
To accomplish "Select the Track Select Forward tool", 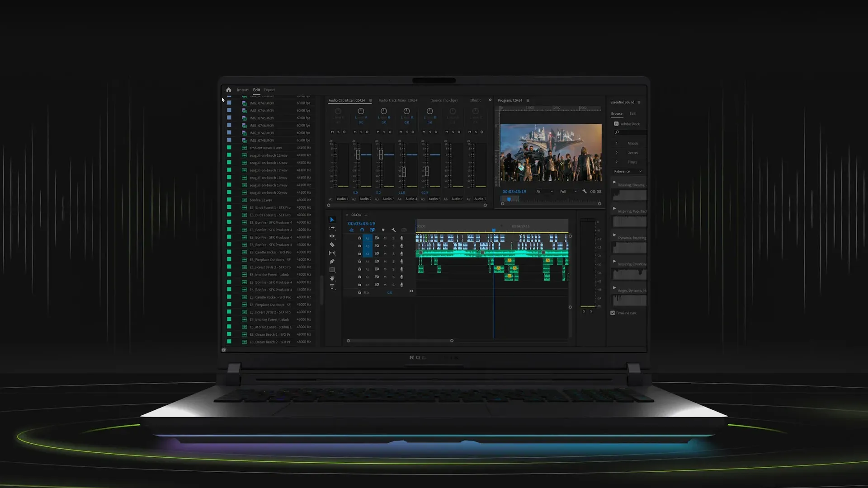I will [332, 228].
